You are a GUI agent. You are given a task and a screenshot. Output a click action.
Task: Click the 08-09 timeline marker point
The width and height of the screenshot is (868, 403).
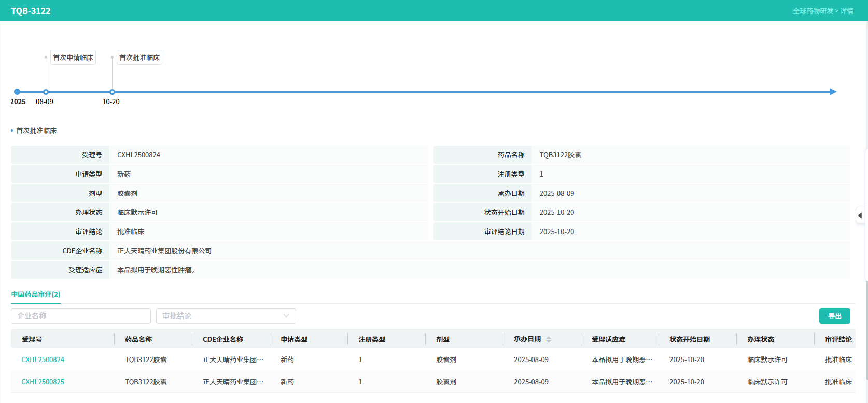pyautogui.click(x=46, y=92)
